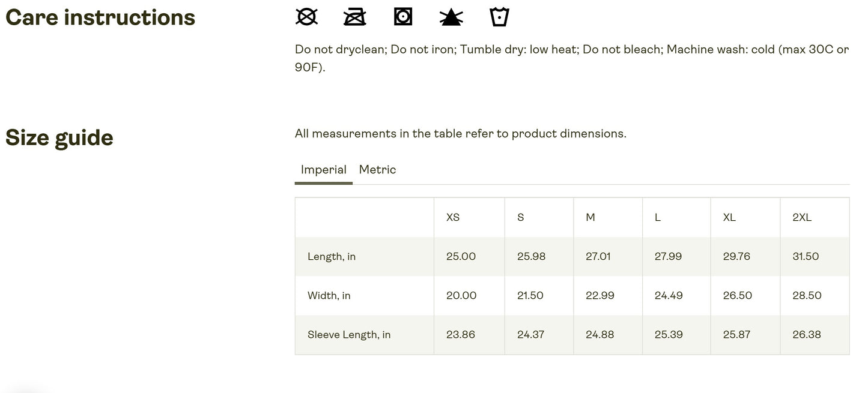The image size is (868, 393).
Task: Switch to the Metric tab
Action: click(377, 170)
